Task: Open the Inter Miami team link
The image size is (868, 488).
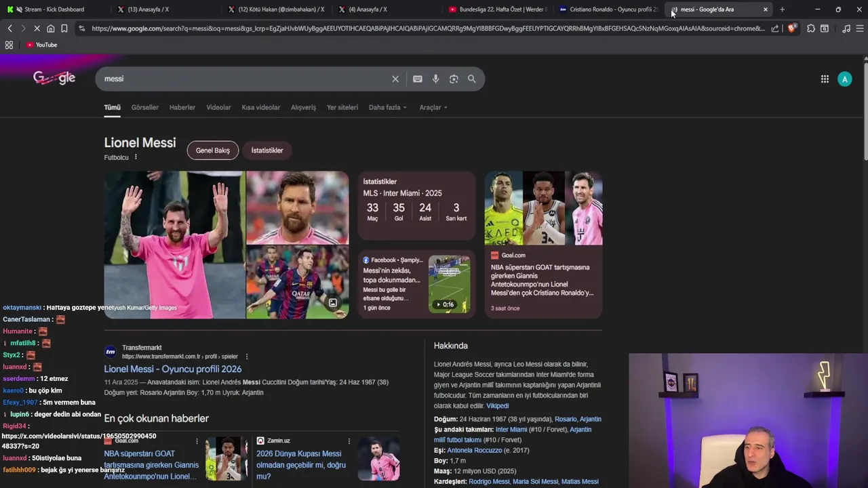Action: [x=511, y=430]
